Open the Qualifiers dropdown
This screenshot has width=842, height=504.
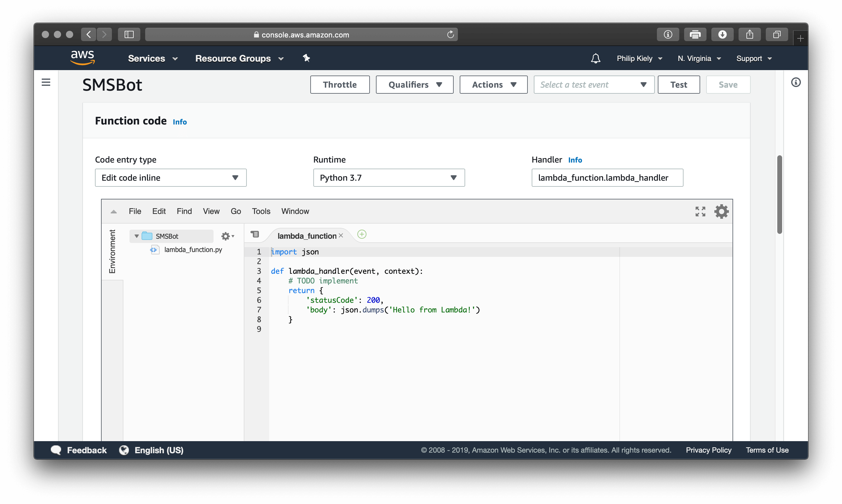point(414,85)
